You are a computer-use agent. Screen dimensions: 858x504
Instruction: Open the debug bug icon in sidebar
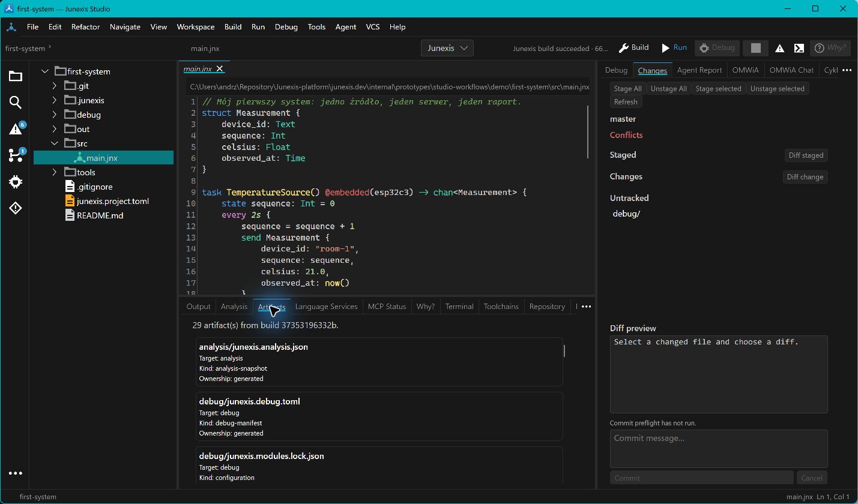point(16,182)
